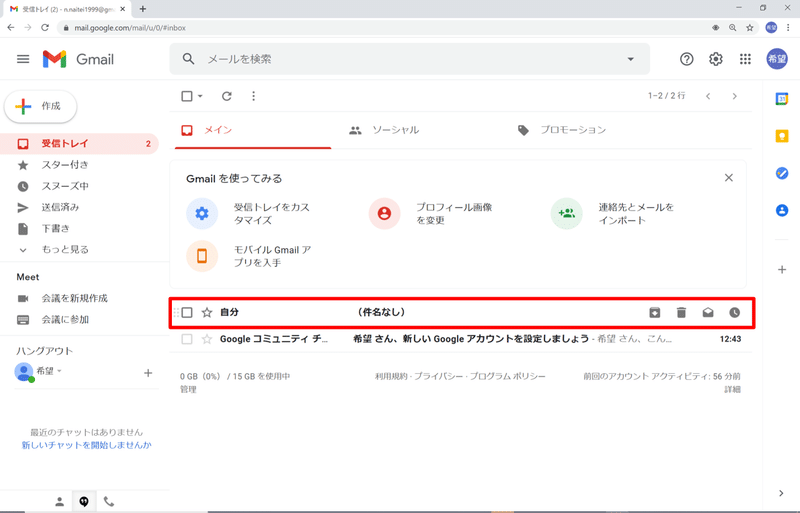Screen dimensions: 800x513
Task: Check the 自分 email checkbox
Action: coord(187,312)
